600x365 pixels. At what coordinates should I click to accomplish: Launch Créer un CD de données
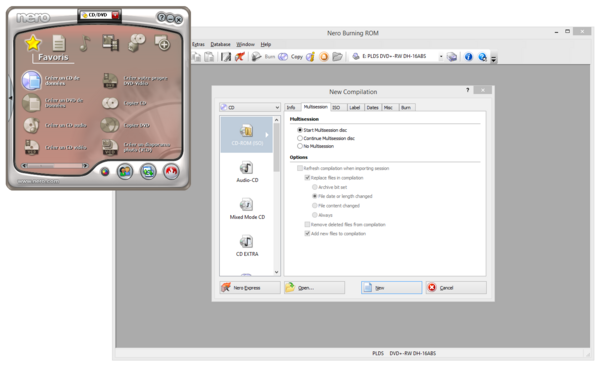52,80
